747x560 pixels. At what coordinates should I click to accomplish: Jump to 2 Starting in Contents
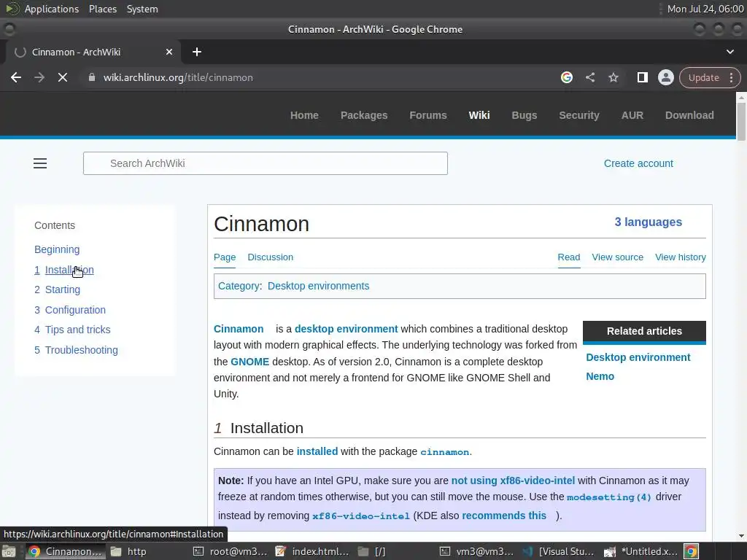point(57,289)
